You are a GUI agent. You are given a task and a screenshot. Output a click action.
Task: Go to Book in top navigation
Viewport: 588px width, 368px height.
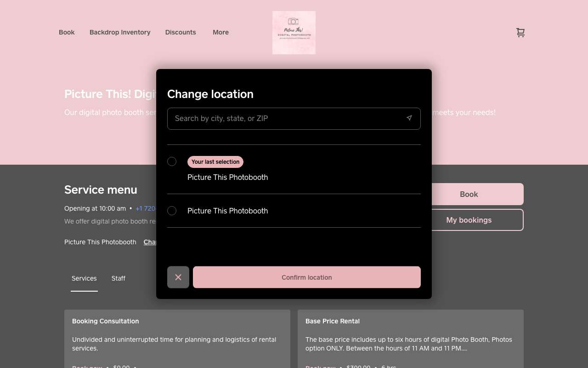click(x=67, y=32)
